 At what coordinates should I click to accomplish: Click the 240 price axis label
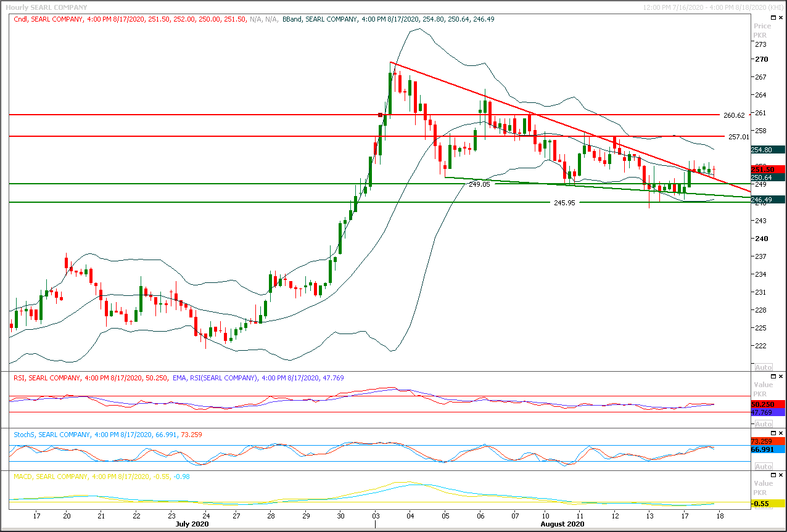pos(761,238)
